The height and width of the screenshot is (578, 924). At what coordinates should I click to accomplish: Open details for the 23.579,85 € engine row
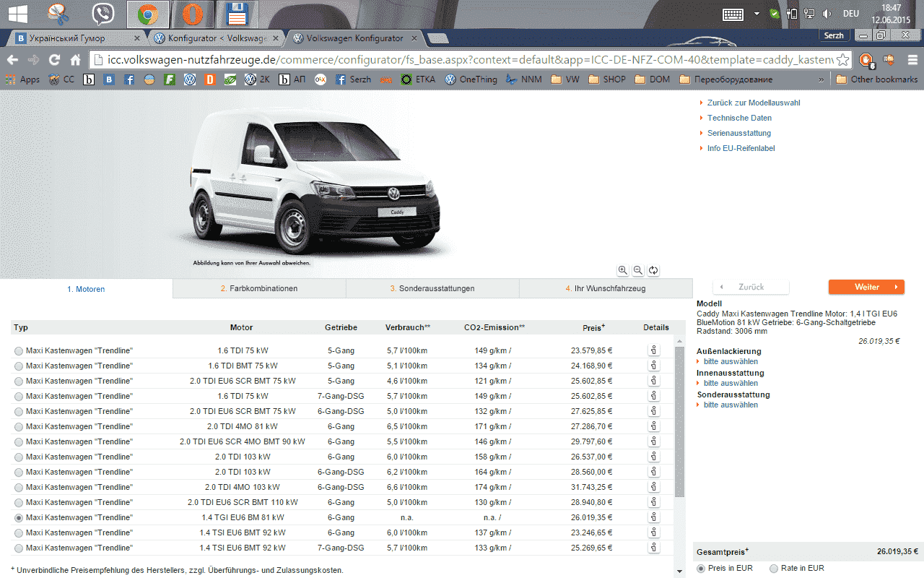653,350
